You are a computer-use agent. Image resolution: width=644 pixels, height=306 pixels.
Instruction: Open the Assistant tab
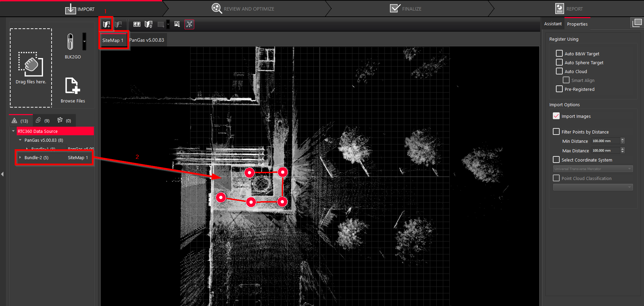(x=553, y=24)
